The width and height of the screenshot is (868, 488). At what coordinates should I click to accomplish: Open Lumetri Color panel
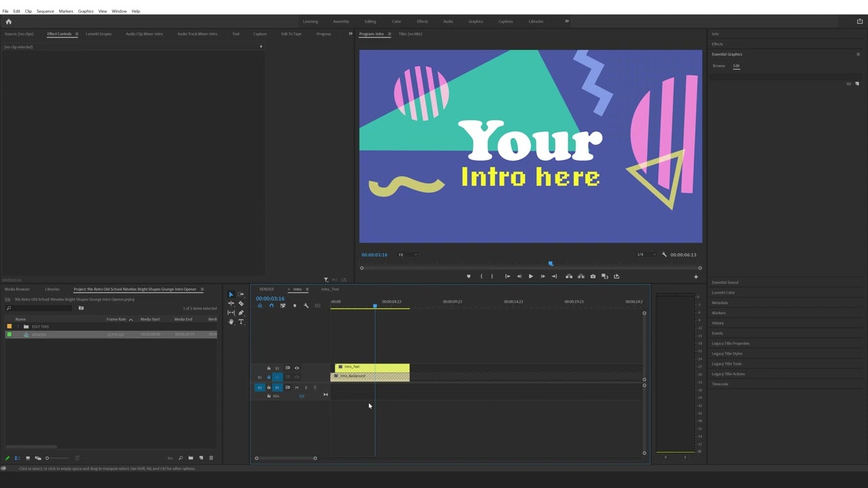(x=723, y=293)
